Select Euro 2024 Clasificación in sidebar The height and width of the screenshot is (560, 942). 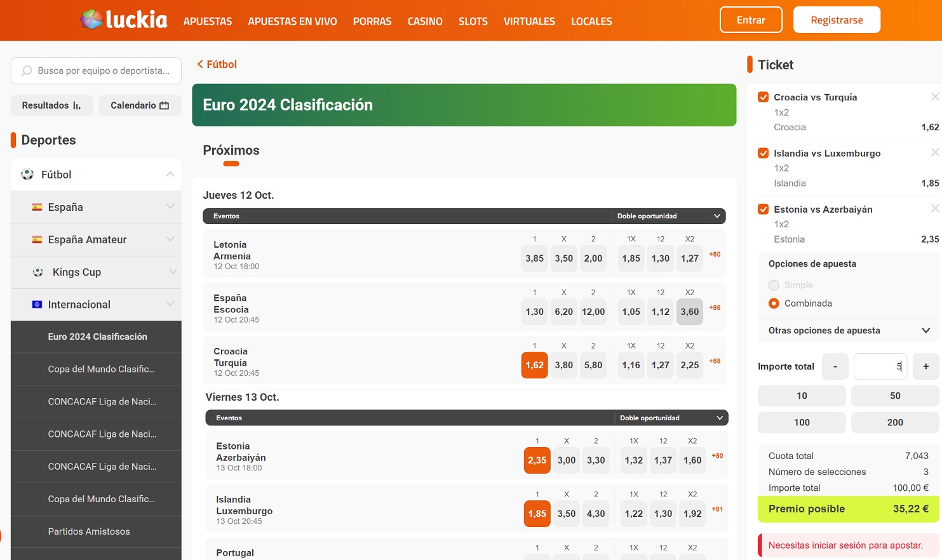coord(96,337)
